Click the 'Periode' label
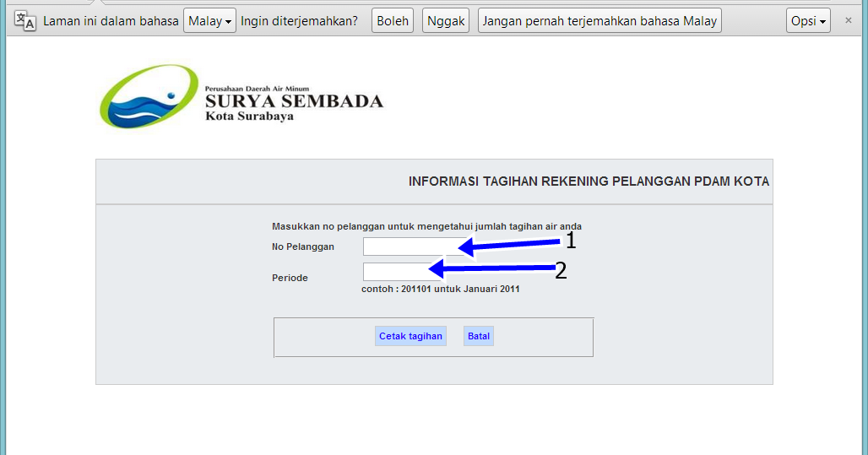This screenshot has height=455, width=868. pos(290,278)
